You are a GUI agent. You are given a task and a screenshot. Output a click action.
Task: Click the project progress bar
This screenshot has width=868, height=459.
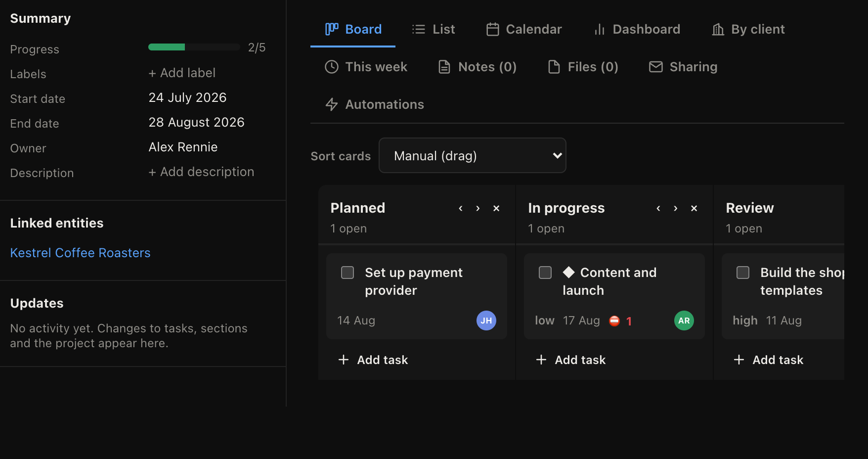tap(194, 47)
